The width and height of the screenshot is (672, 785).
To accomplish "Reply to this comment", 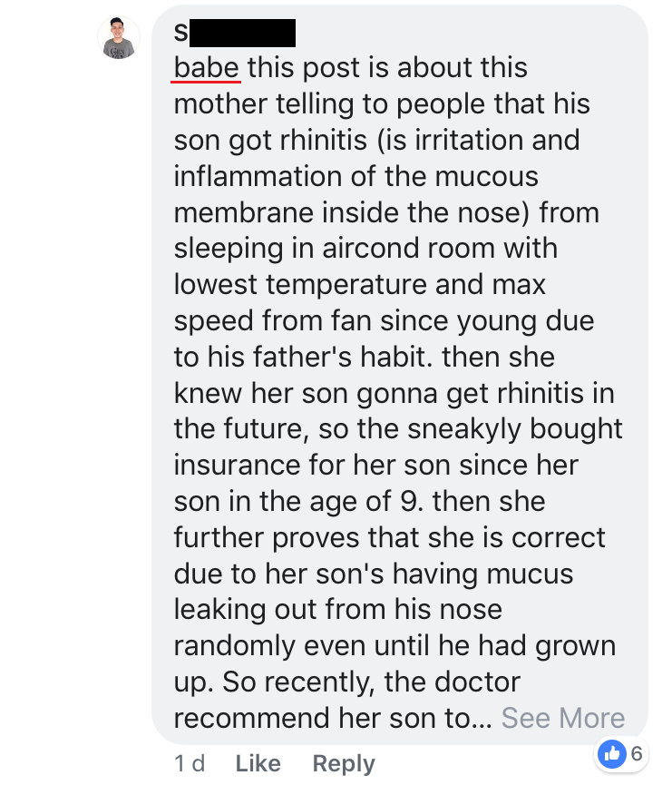I will tap(344, 763).
